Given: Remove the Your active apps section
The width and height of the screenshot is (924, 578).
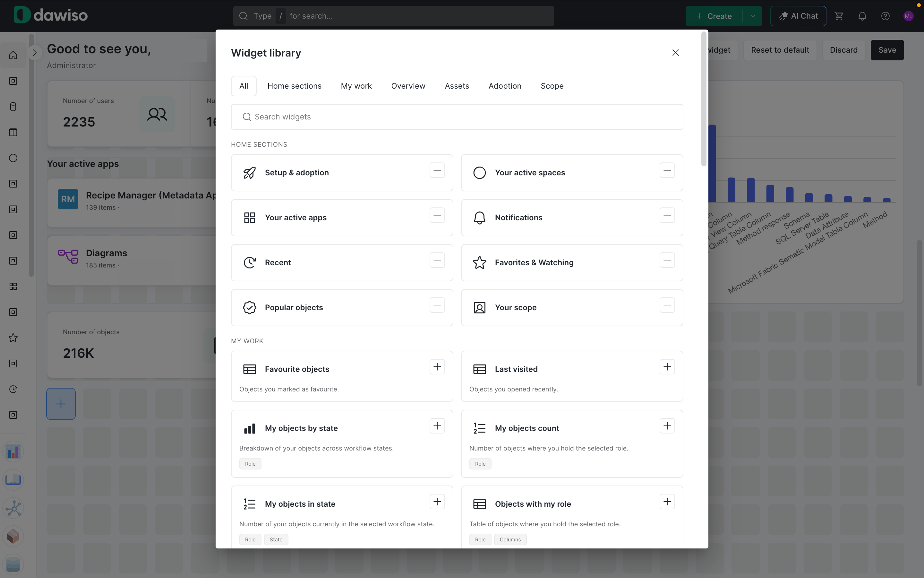Looking at the screenshot, I should 437,215.
